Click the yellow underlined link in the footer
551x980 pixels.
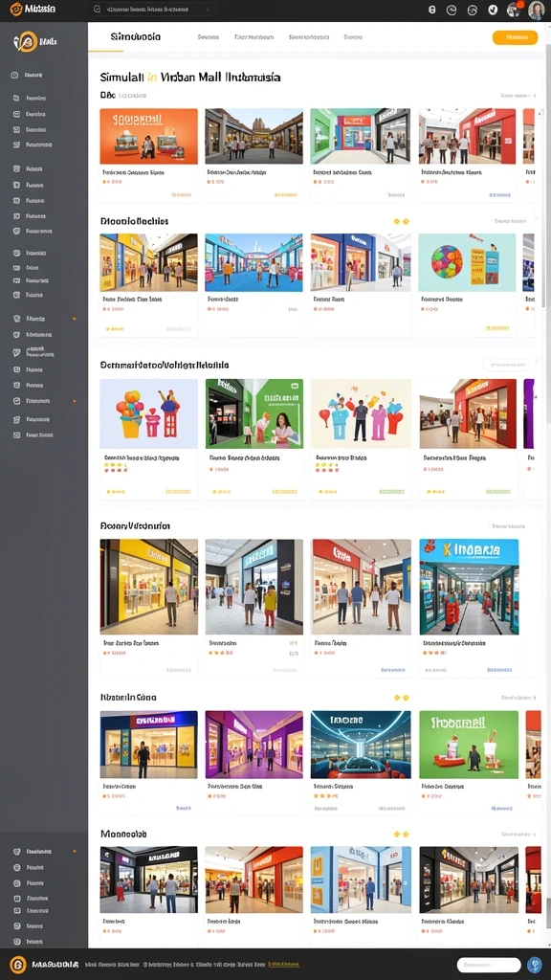(283, 965)
